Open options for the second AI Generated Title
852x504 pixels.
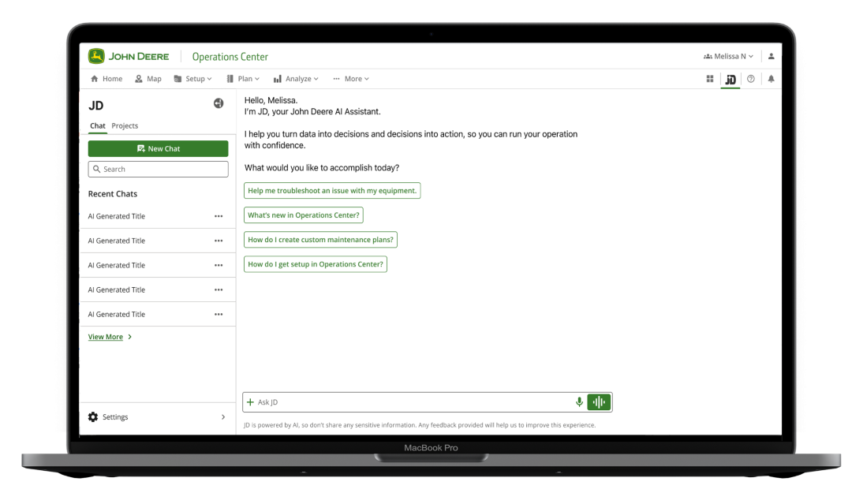point(219,241)
